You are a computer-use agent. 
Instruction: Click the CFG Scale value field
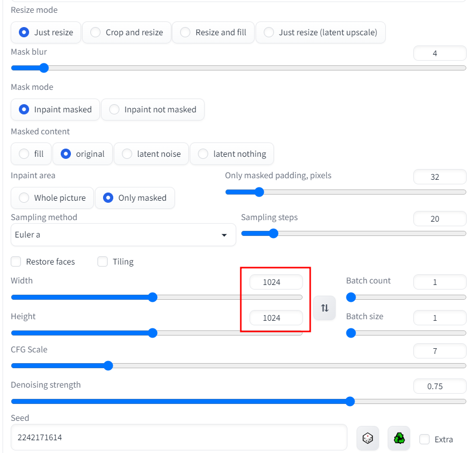tap(440, 351)
